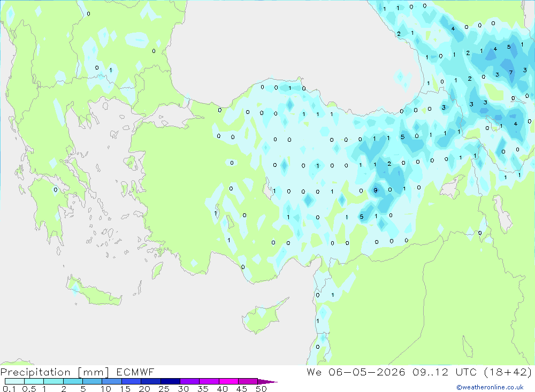Click the 30–35 mm violet legend swatch
The image size is (535, 392).
[x=190, y=381]
